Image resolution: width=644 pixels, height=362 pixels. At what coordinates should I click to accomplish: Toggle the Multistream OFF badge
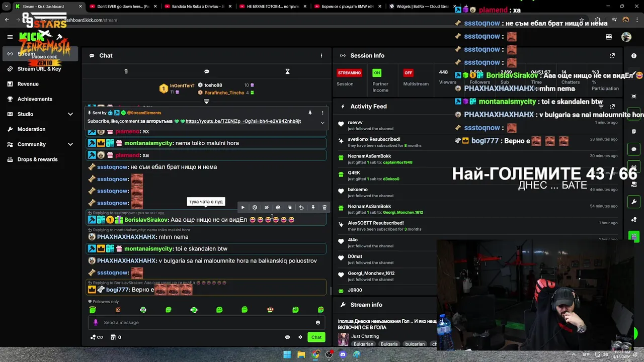click(x=409, y=73)
